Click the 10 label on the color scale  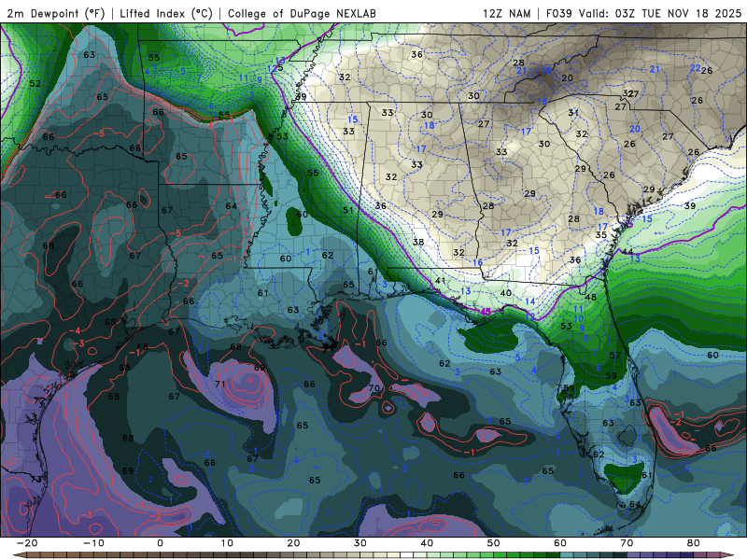coord(227,543)
